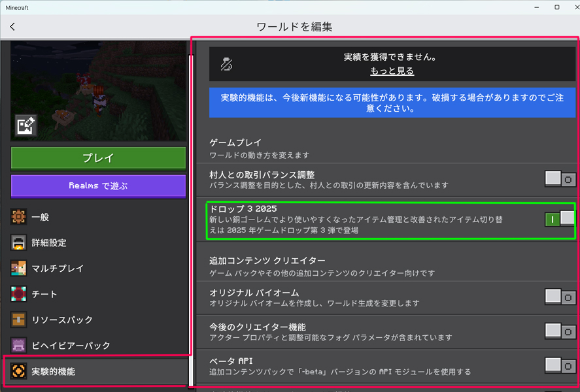Viewport: 580px width, 392px height.
Task: Click the ワールドの動き方を変えます description
Action: point(260,155)
